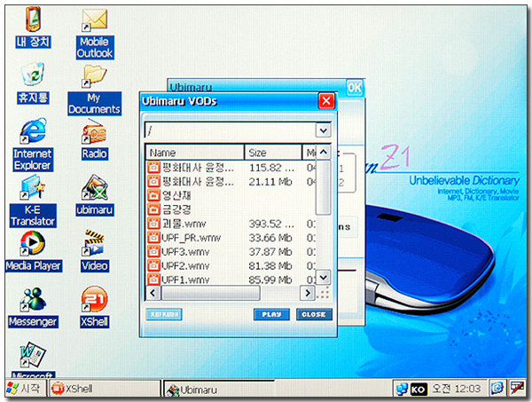Screen dimensions: 532x402
Task: Click the REFRESH button
Action: click(x=164, y=314)
